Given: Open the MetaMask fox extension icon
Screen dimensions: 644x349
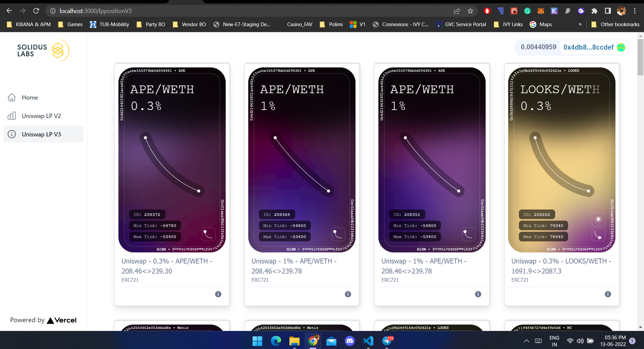Looking at the screenshot, I should 540,11.
